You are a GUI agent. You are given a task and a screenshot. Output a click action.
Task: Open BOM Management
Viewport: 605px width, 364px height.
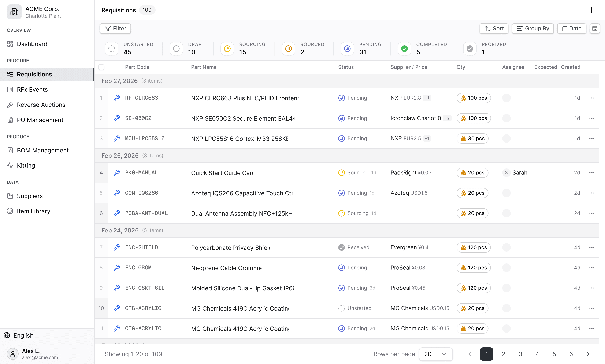coord(42,150)
